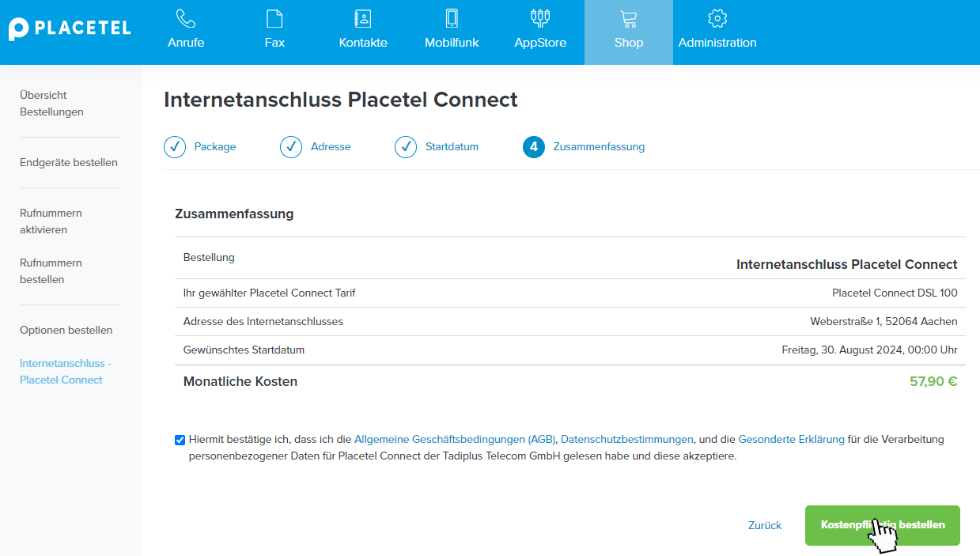Open the Mobilfunk phone icon
Viewport: 980px width, 556px height.
coord(452,18)
